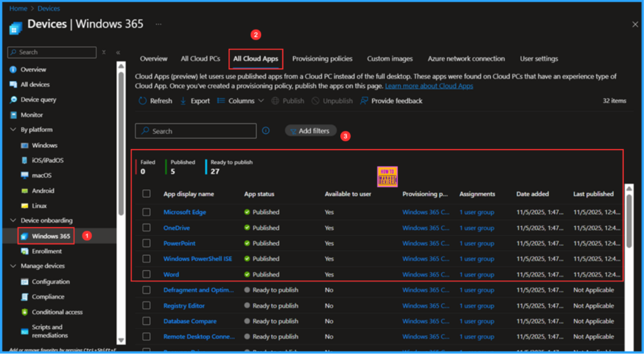This screenshot has width=644, height=354.
Task: Focus the Cloud Apps search field
Action: [196, 131]
